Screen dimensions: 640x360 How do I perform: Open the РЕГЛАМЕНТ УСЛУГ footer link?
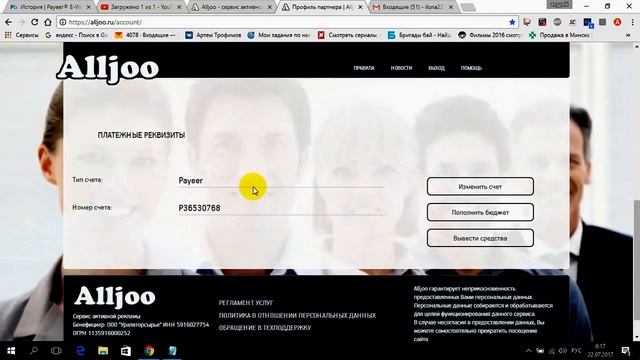tap(246, 303)
